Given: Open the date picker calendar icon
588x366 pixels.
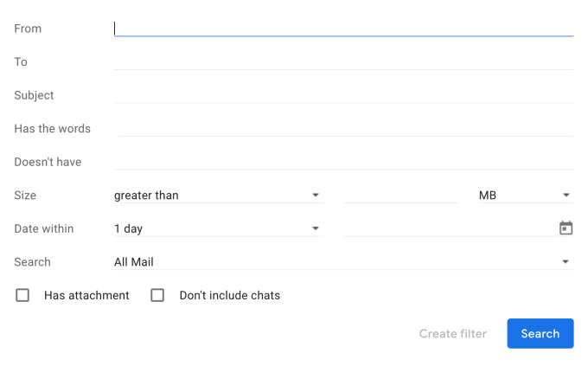Looking at the screenshot, I should (566, 228).
